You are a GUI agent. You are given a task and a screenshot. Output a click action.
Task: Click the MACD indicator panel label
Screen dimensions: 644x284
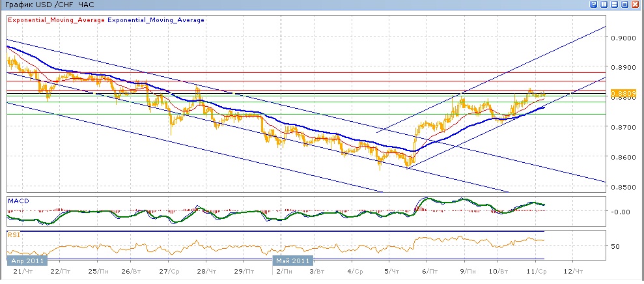[17, 201]
